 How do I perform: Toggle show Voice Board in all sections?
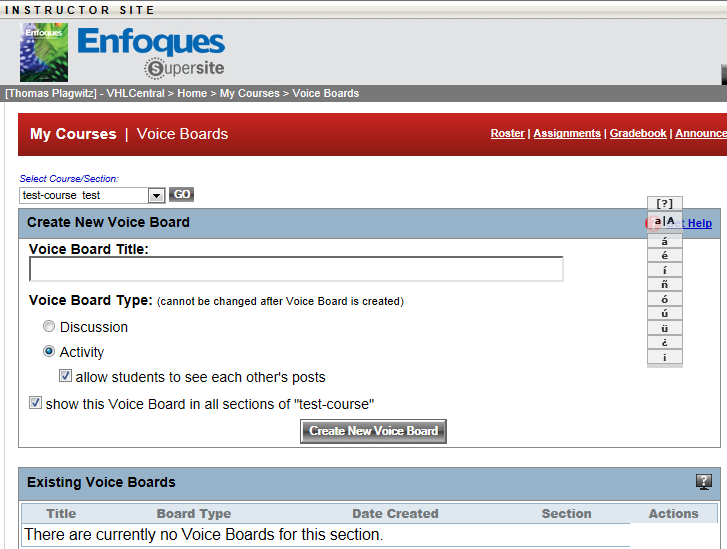(36, 403)
